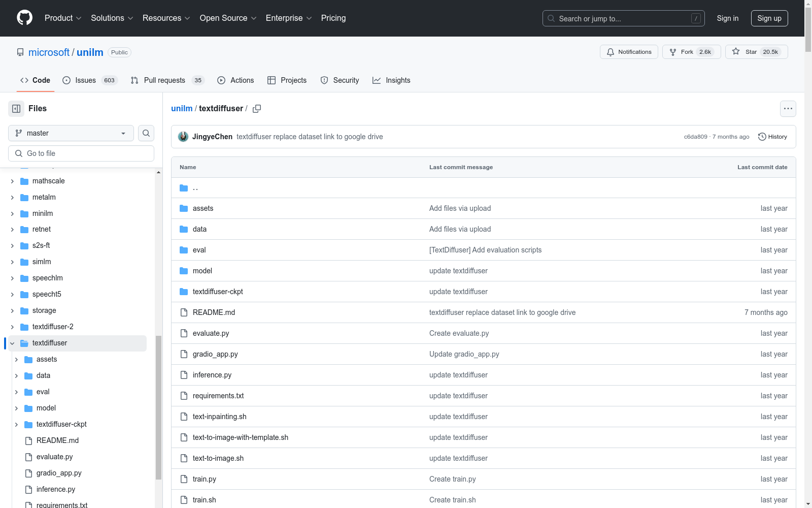Open the Solutions menu
Image resolution: width=812 pixels, height=508 pixels.
[112, 18]
